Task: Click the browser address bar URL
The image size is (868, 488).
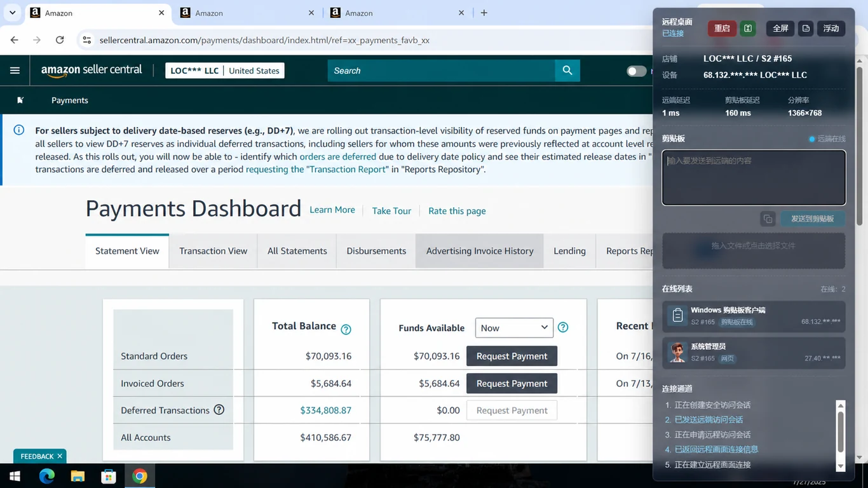Action: pos(264,40)
